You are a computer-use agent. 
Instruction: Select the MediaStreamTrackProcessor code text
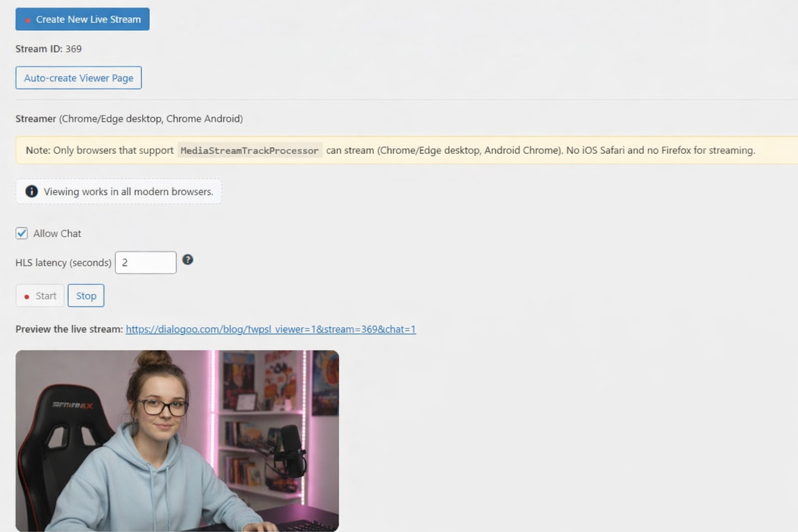coord(249,151)
